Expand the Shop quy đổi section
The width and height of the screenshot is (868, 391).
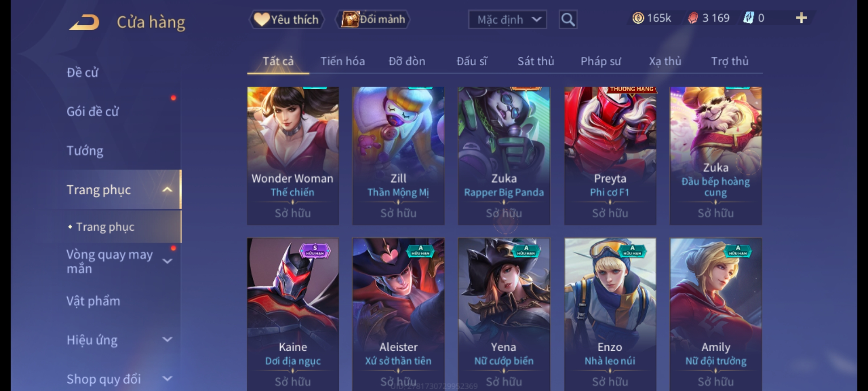[x=167, y=379]
